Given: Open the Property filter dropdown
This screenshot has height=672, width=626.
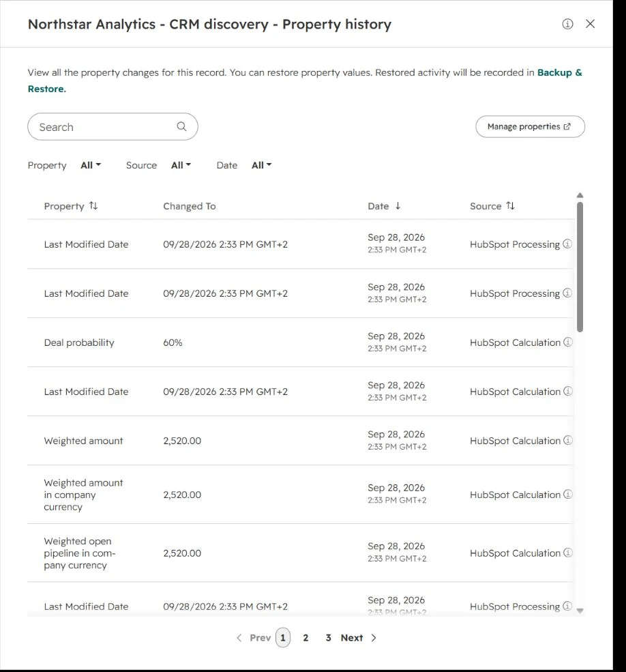Looking at the screenshot, I should 91,165.
